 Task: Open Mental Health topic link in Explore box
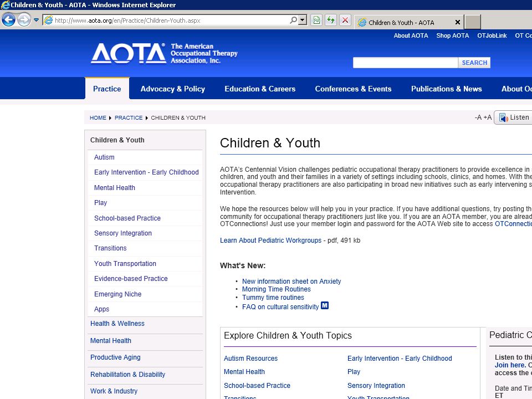[x=244, y=371]
